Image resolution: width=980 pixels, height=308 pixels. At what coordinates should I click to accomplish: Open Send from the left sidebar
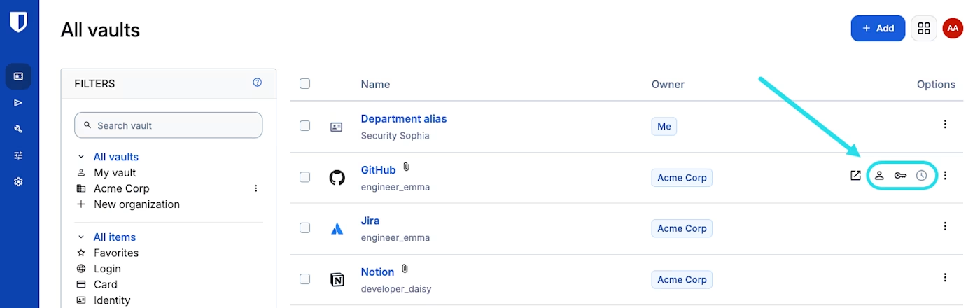click(x=18, y=102)
